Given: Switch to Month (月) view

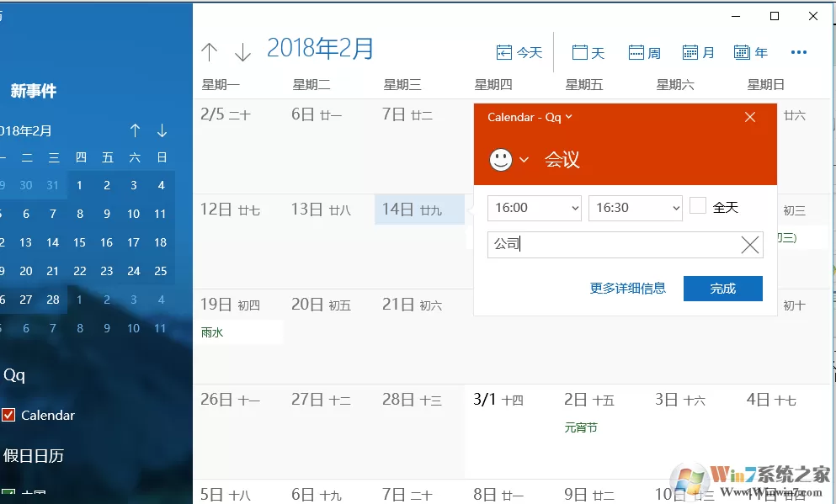Looking at the screenshot, I should click(x=698, y=52).
